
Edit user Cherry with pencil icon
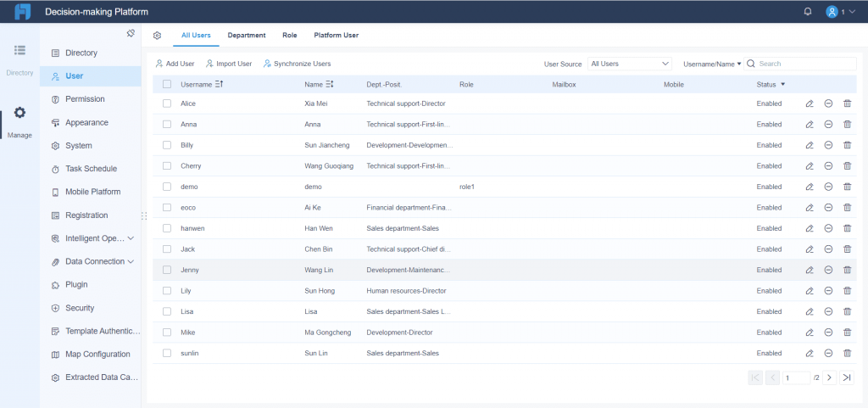(x=810, y=166)
